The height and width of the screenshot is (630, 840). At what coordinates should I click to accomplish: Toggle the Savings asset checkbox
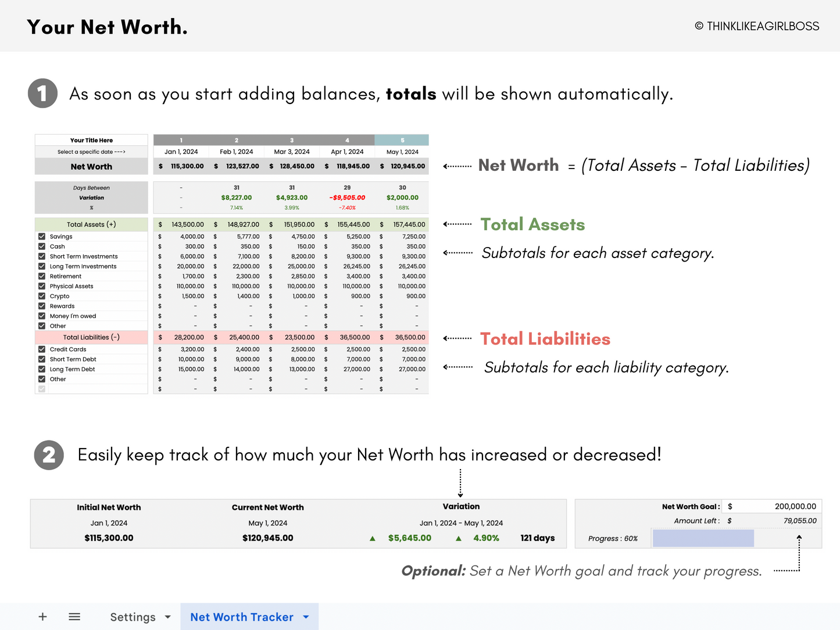[x=41, y=236]
